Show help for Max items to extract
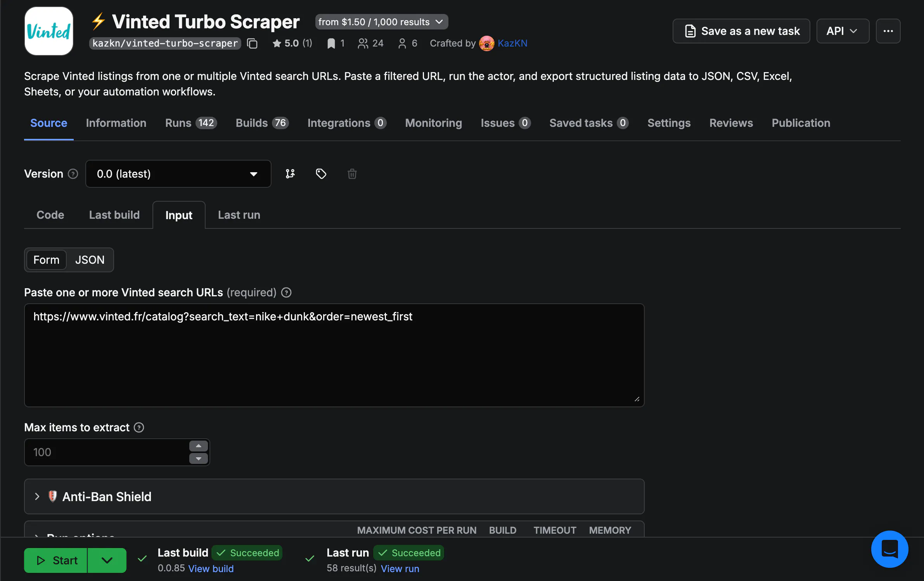 click(x=139, y=427)
